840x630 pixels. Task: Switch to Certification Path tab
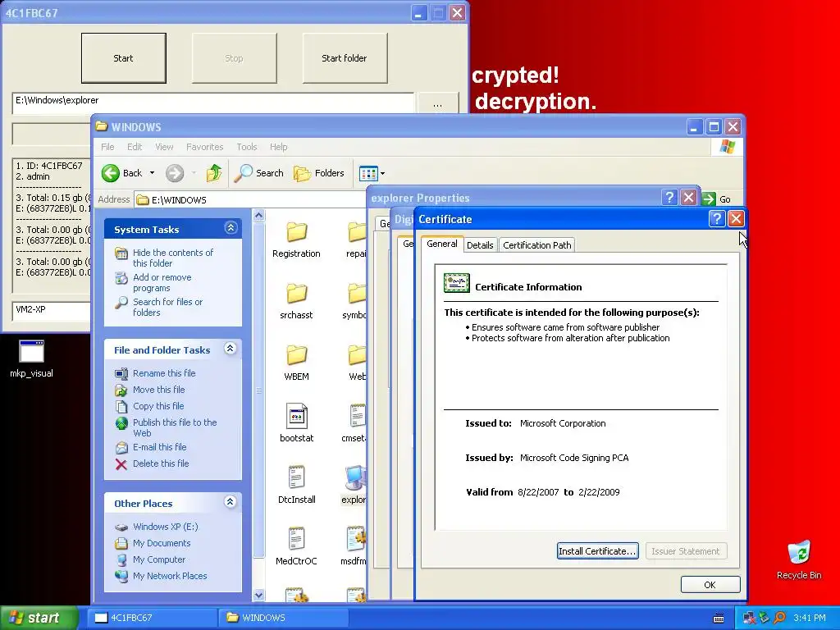[x=536, y=245]
